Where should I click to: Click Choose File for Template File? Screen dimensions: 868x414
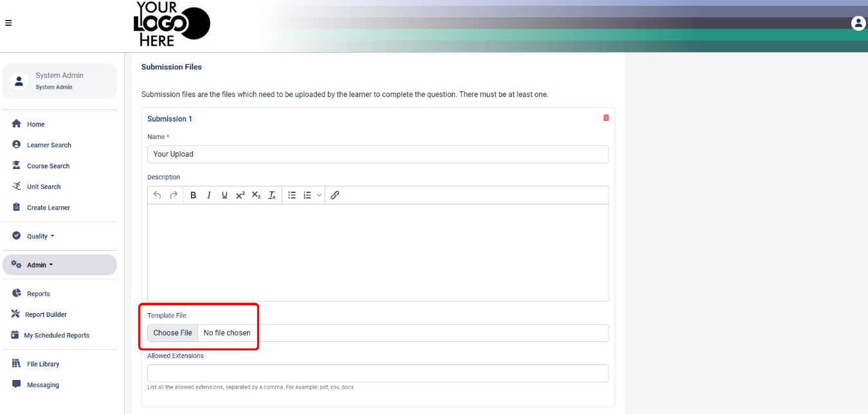click(172, 333)
